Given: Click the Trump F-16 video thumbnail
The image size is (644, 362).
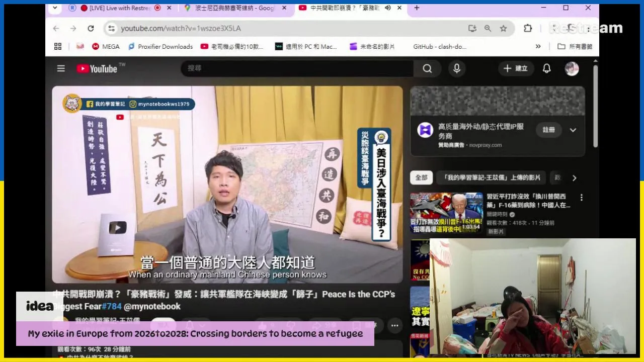Looking at the screenshot, I should coord(446,213).
